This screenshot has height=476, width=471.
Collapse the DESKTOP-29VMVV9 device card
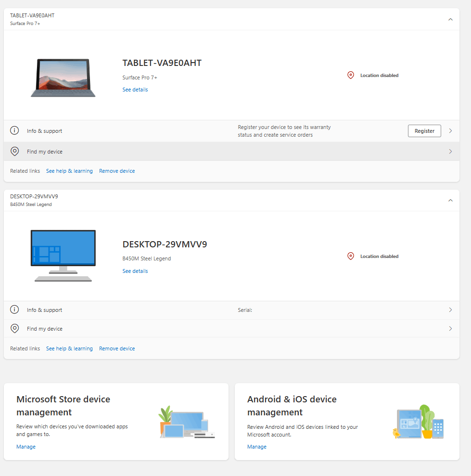450,200
